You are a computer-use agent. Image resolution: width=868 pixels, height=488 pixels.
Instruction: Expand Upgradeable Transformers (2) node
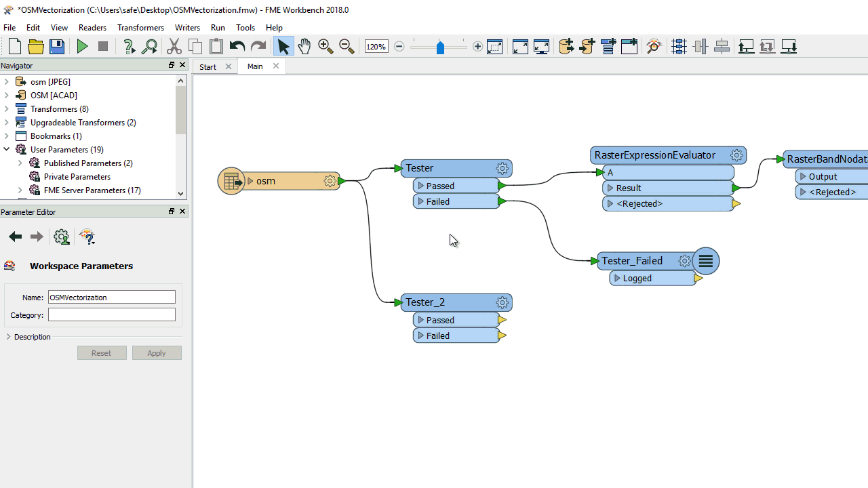[7, 123]
